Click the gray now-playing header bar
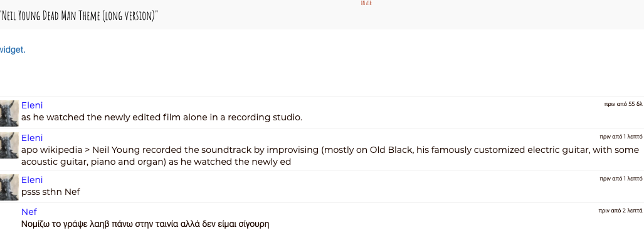This screenshot has width=644, height=230. pos(322,15)
